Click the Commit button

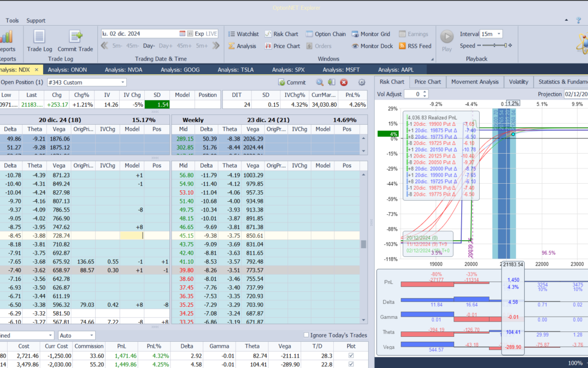(x=292, y=82)
